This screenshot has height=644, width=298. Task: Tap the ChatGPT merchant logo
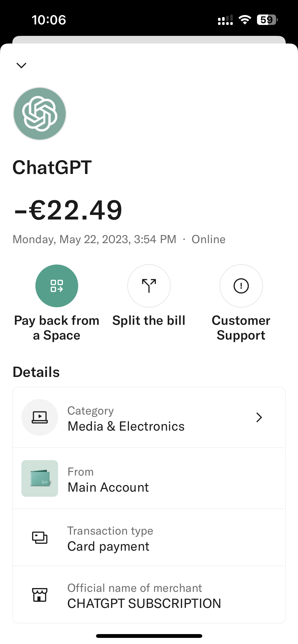coord(40,114)
